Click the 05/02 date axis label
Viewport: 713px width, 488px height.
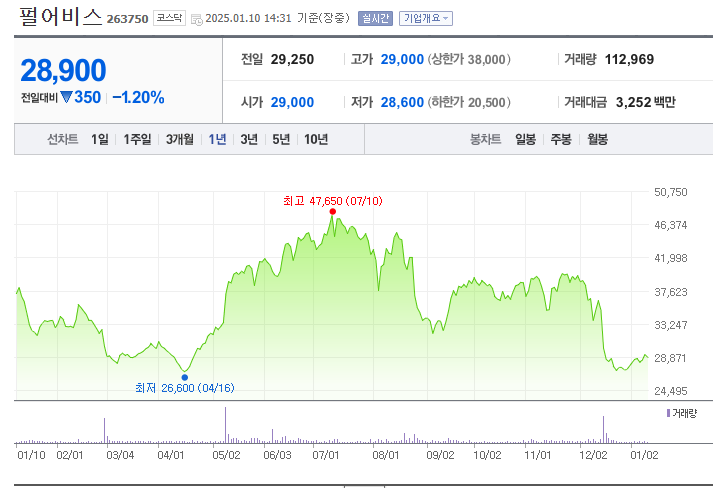(226, 455)
